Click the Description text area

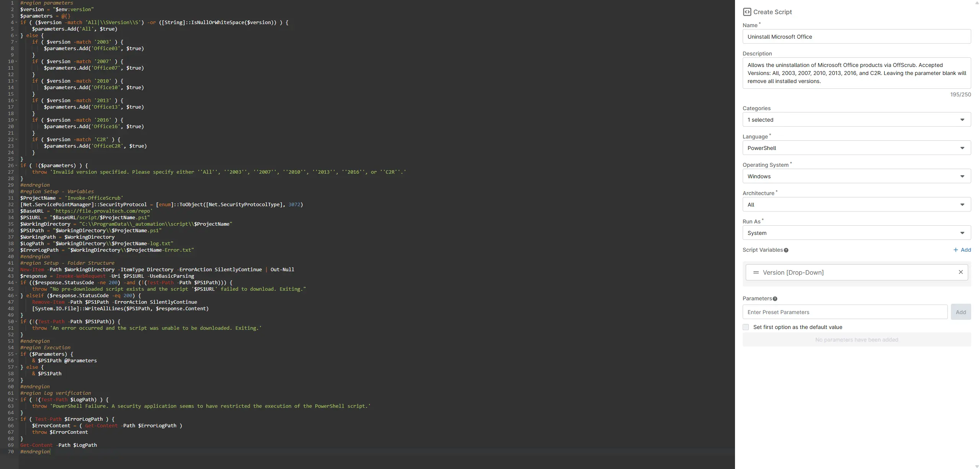coord(856,73)
